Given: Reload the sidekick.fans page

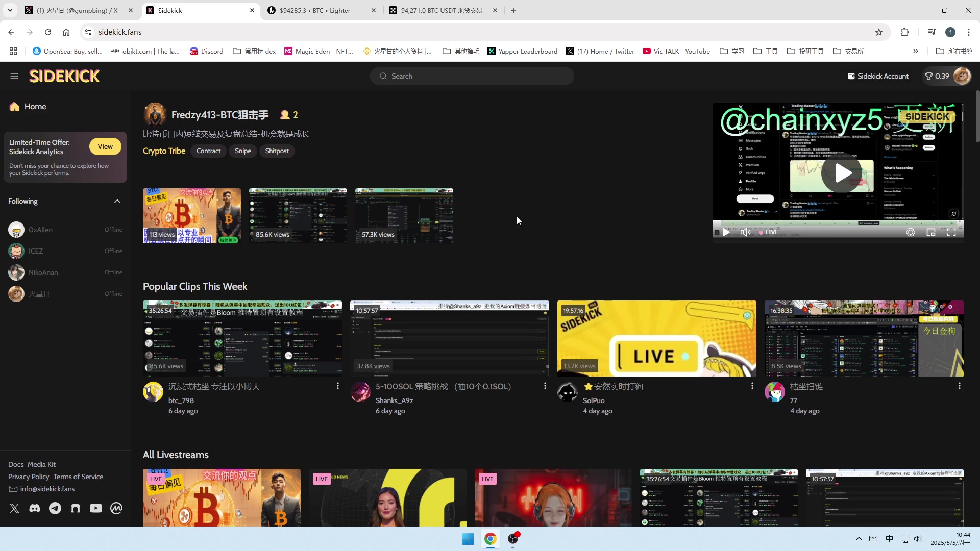Looking at the screenshot, I should pos(48,32).
